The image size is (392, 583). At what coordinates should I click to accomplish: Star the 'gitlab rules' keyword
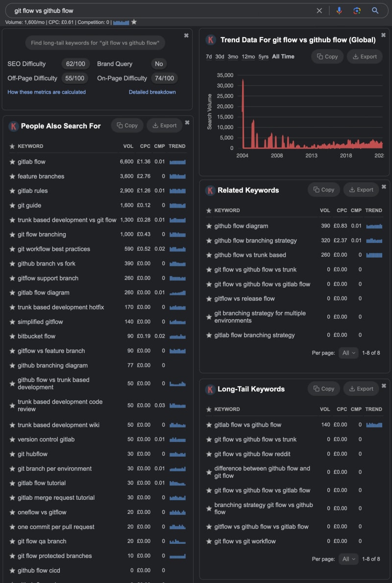click(12, 191)
